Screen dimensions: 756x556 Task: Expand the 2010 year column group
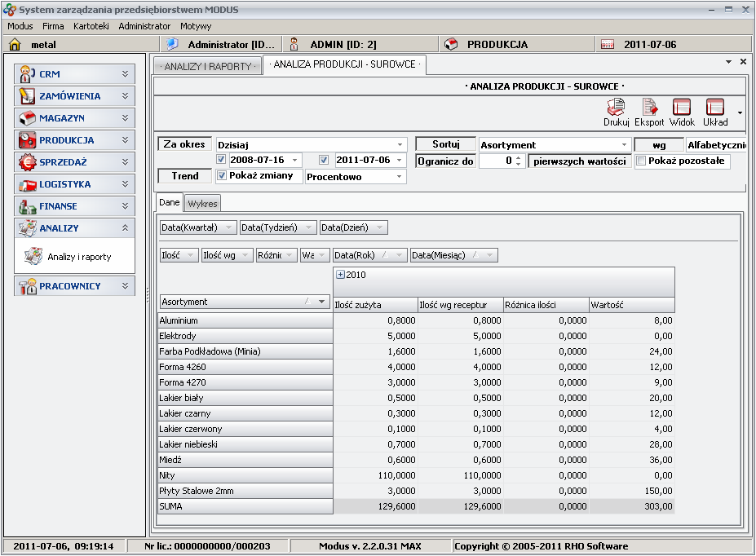pos(340,275)
